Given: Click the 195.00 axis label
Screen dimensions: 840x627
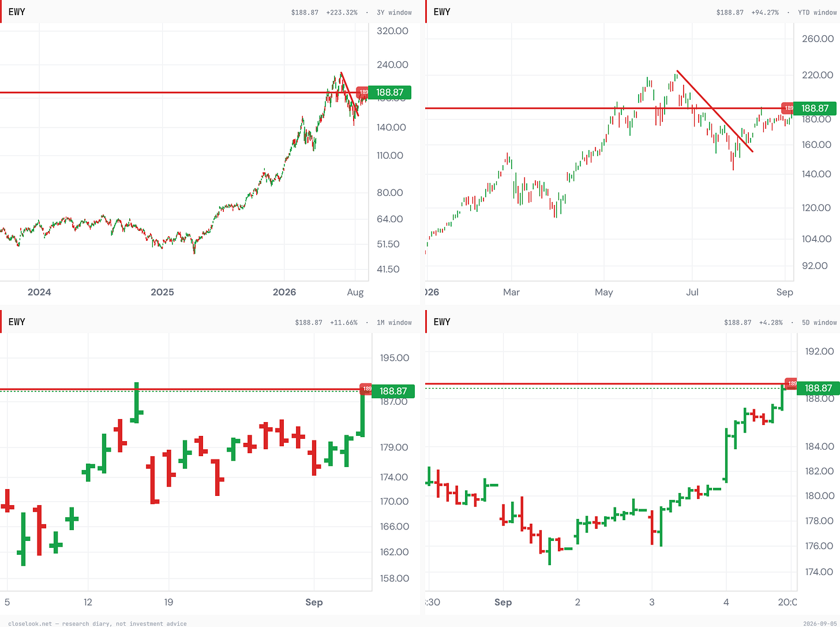Looking at the screenshot, I should pyautogui.click(x=395, y=358).
